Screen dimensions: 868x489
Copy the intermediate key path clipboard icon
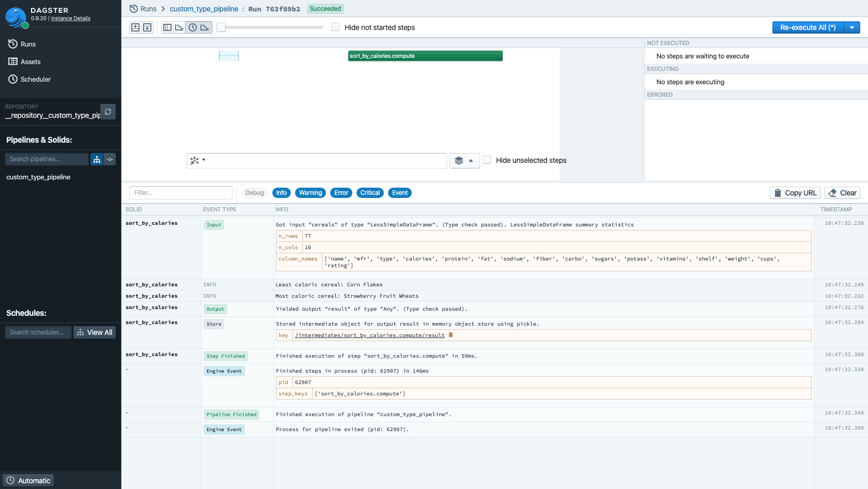(x=451, y=335)
